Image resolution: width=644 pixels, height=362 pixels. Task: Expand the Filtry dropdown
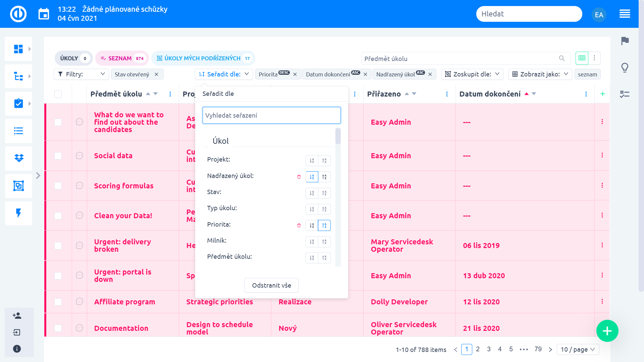81,74
